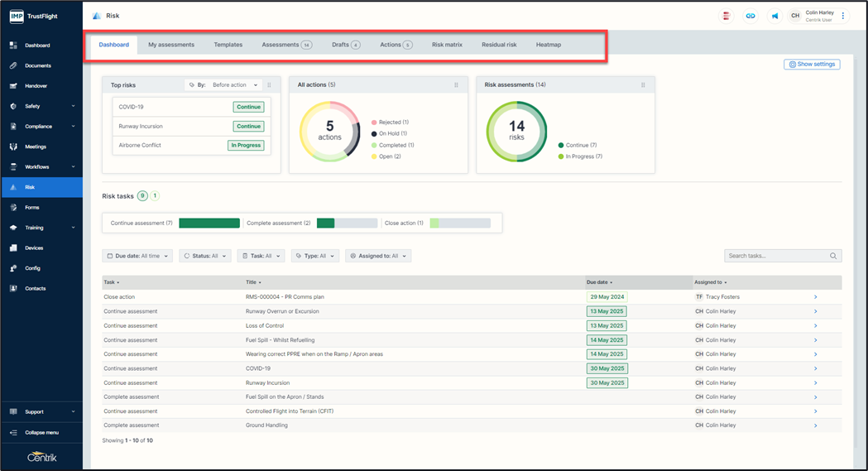Click the announcements megaphone icon
The height and width of the screenshot is (471, 868).
774,16
